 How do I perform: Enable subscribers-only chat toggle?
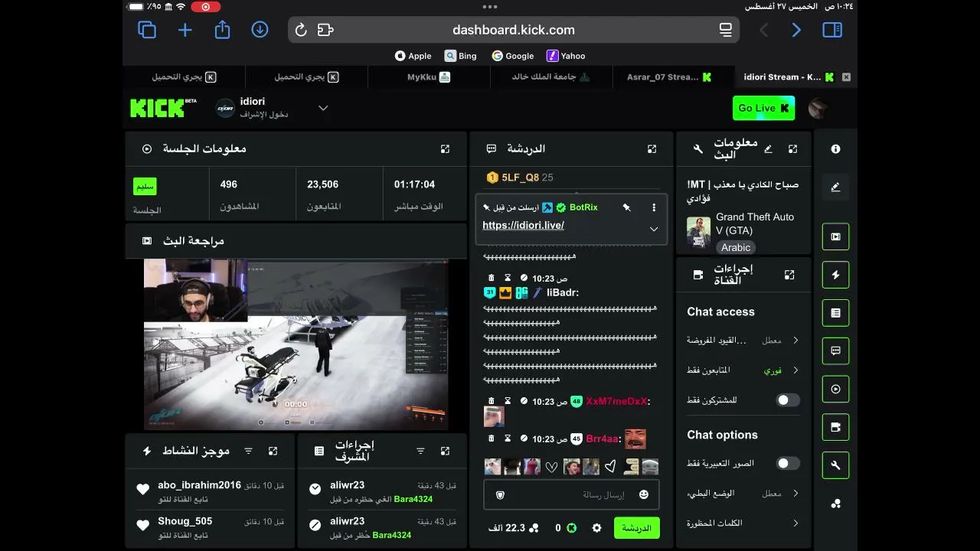point(788,400)
